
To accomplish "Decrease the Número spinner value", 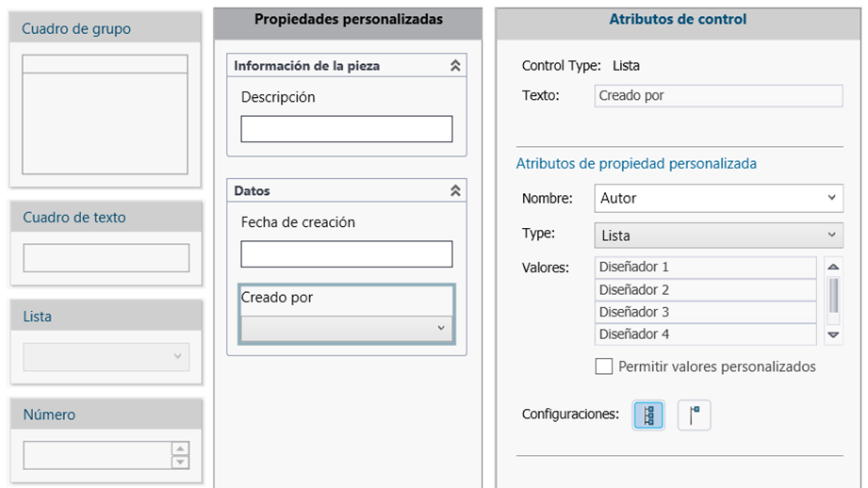I will pos(180,462).
